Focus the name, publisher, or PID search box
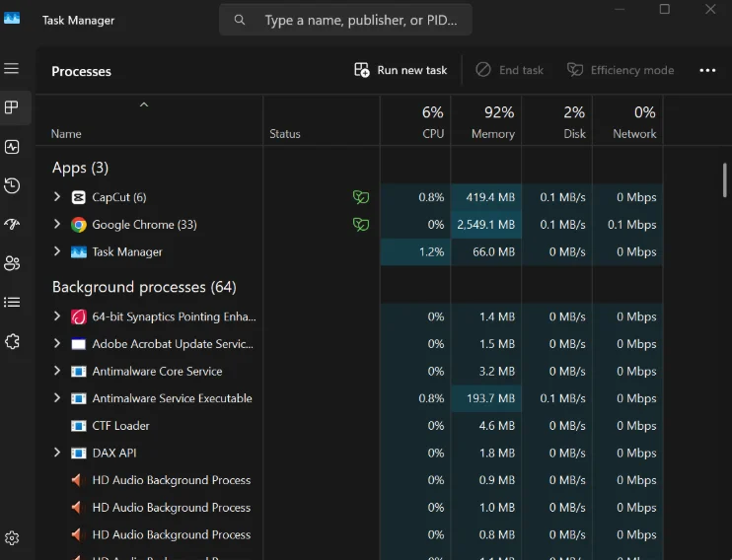The width and height of the screenshot is (732, 560). (345, 20)
